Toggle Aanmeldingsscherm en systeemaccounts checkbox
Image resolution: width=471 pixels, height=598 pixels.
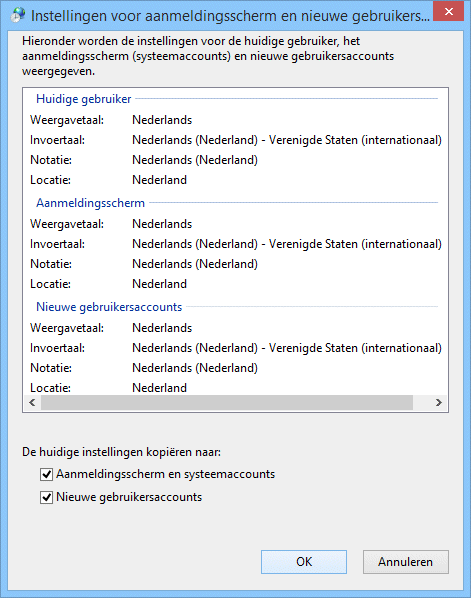coord(46,474)
